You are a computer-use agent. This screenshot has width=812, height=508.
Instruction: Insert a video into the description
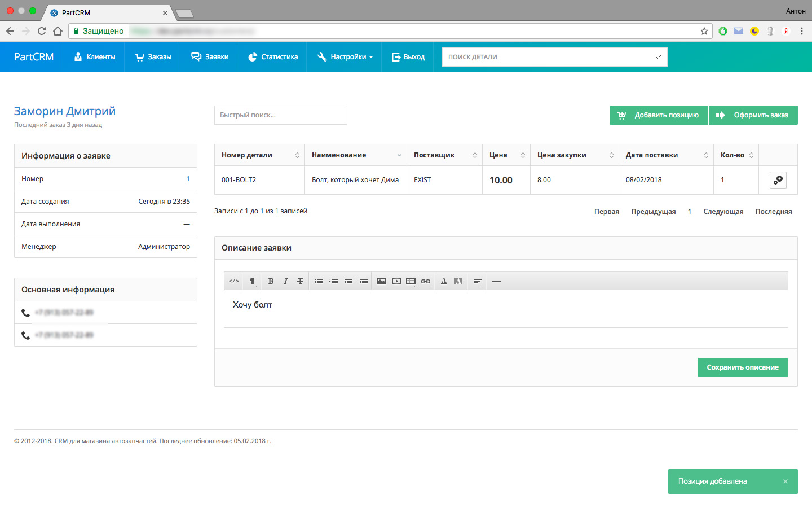coord(396,281)
